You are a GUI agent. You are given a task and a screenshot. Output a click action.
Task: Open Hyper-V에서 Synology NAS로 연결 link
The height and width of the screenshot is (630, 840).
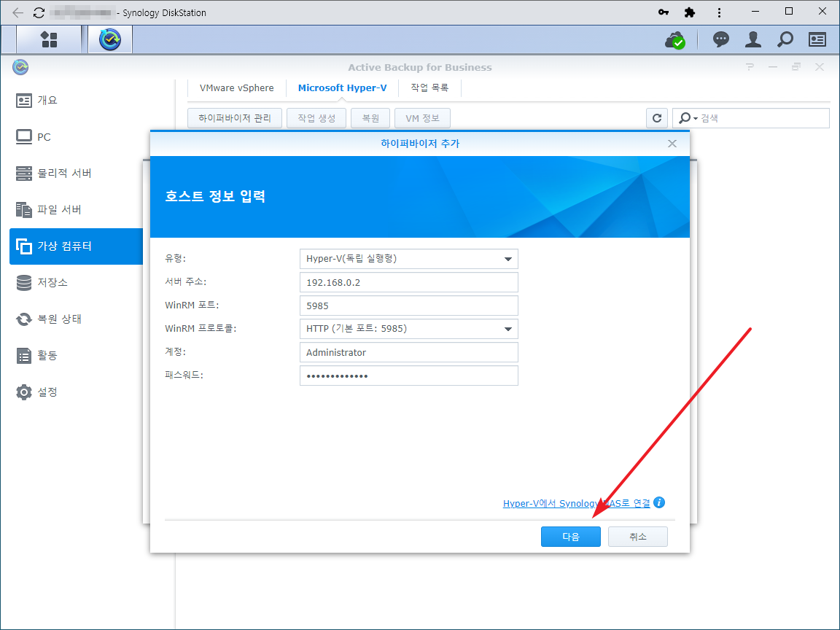pos(577,503)
